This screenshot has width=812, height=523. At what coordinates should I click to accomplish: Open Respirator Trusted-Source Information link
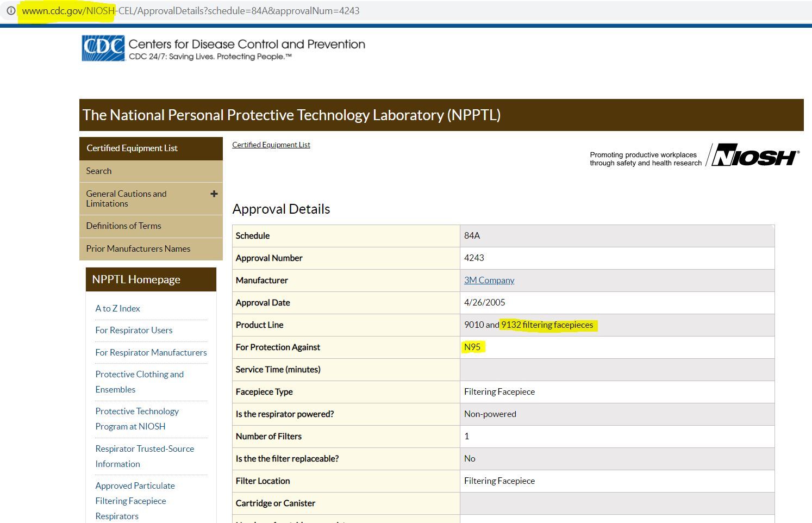[145, 456]
